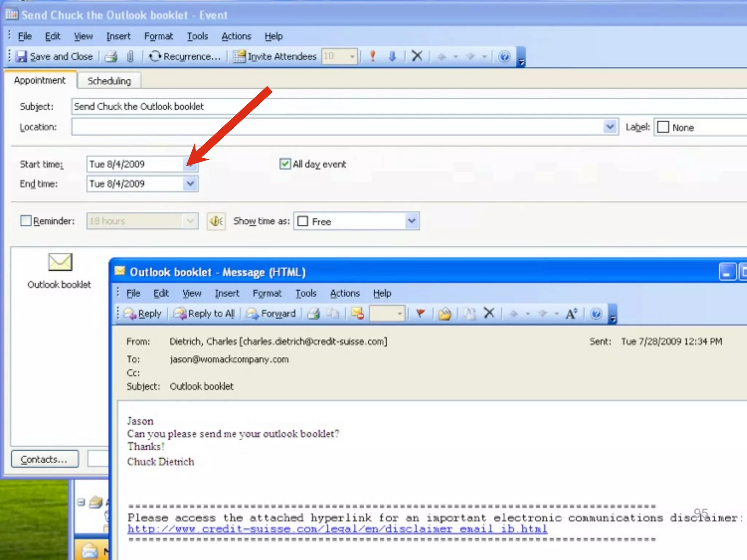747x560 pixels.
Task: Enable the Reminder checkbox
Action: (26, 221)
